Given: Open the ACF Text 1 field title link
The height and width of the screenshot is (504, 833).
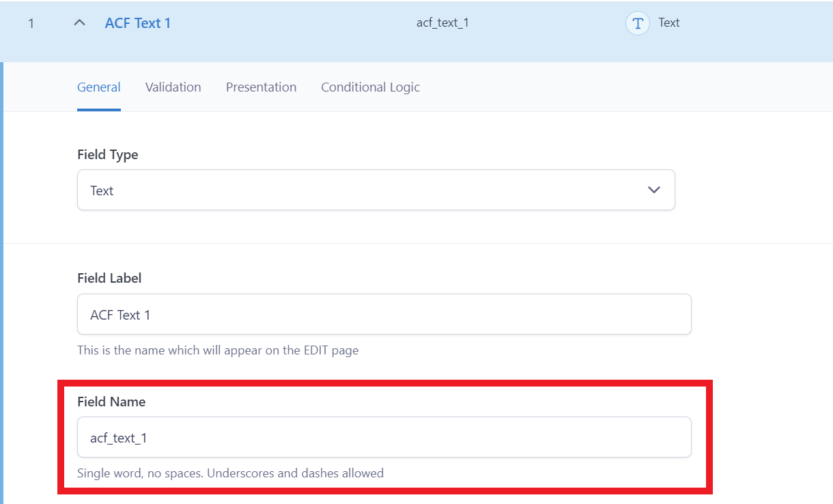Looking at the screenshot, I should (x=138, y=23).
